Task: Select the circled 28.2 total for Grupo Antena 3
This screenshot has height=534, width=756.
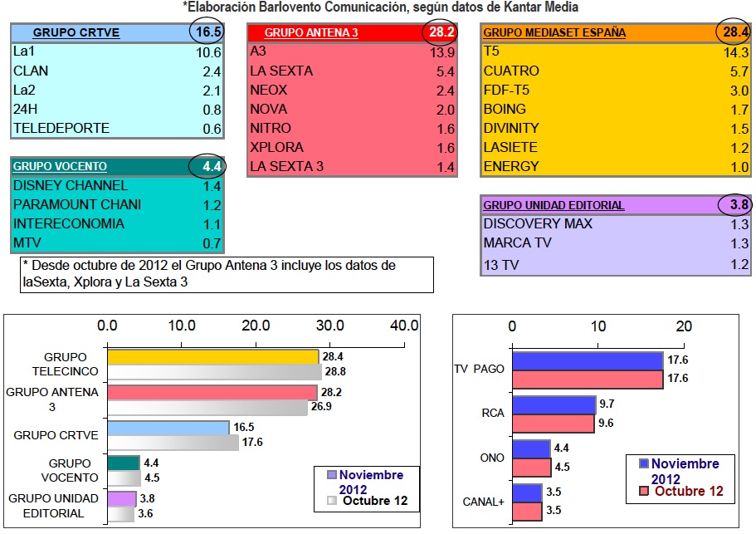Action: pyautogui.click(x=441, y=32)
